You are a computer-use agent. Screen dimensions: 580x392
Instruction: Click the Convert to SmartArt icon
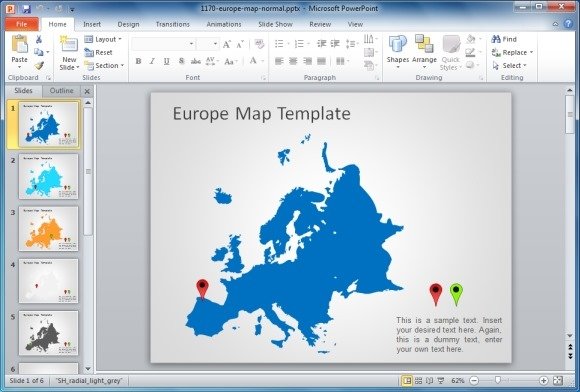369,65
